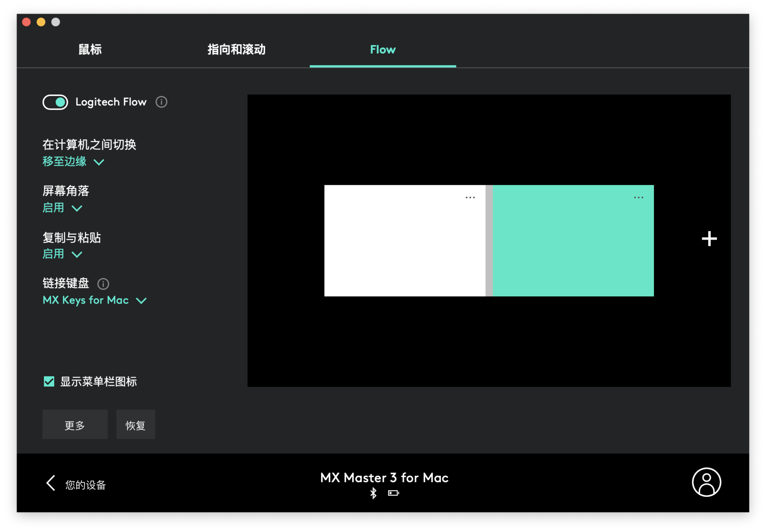Expand the 移至边缘 dropdown

point(73,162)
